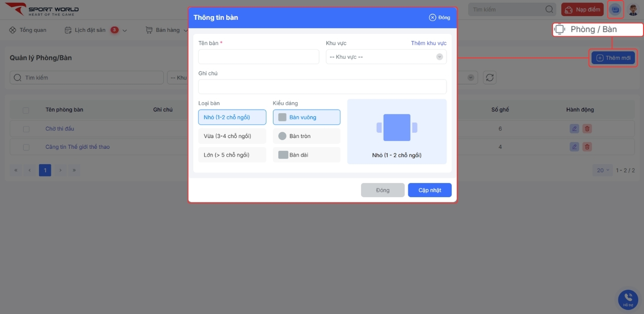The height and width of the screenshot is (314, 644).
Task: Open the Bán hàng menu
Action: 167,30
